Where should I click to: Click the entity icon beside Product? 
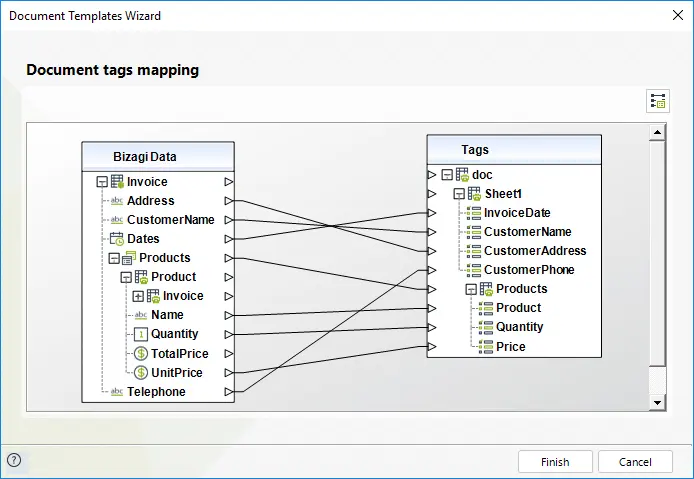click(141, 277)
